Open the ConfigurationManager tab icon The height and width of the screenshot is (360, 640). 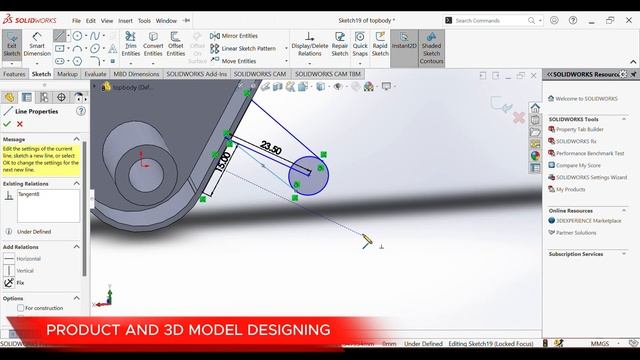click(x=44, y=97)
